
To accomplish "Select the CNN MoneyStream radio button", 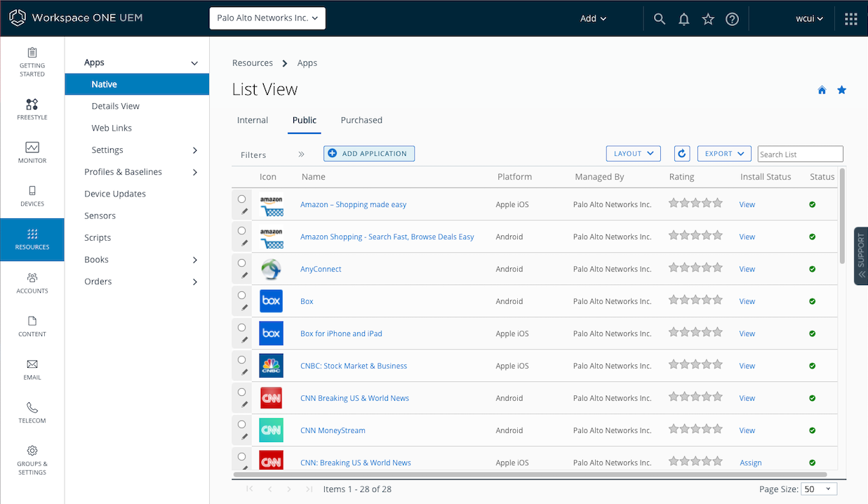I will click(241, 424).
